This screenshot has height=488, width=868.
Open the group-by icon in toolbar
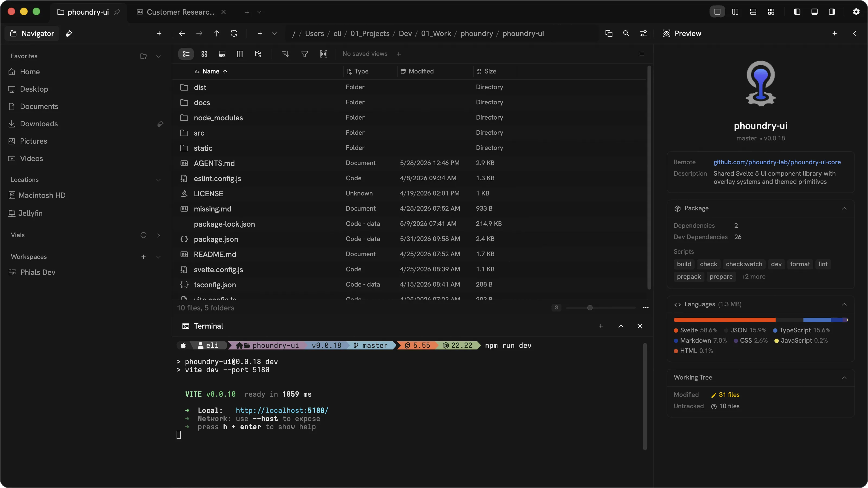pyautogui.click(x=324, y=54)
